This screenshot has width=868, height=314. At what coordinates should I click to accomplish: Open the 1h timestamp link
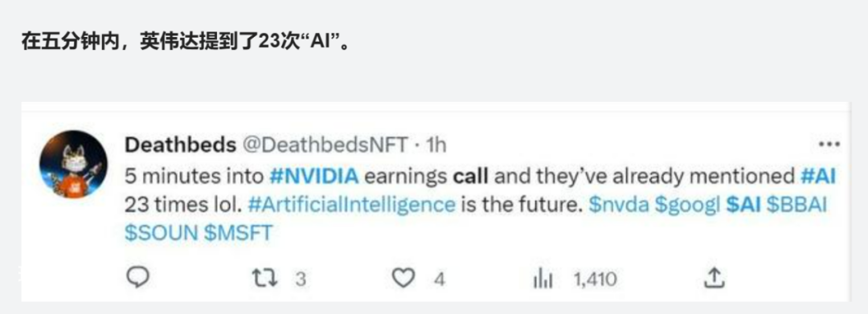coord(436,145)
